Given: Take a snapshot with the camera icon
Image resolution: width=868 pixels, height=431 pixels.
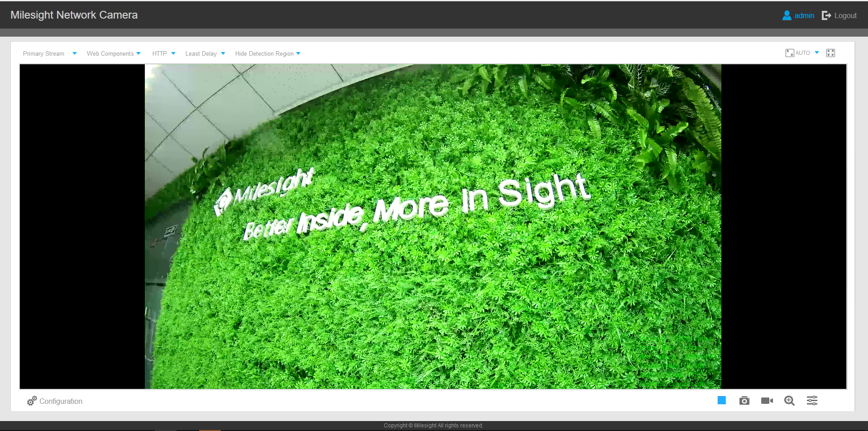Looking at the screenshot, I should click(744, 401).
